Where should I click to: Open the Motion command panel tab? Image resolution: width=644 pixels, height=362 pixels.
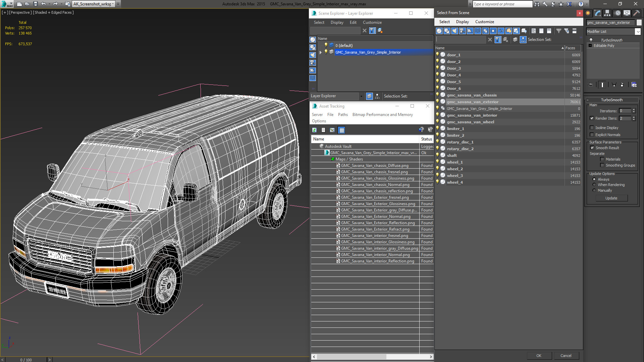[x=618, y=13]
